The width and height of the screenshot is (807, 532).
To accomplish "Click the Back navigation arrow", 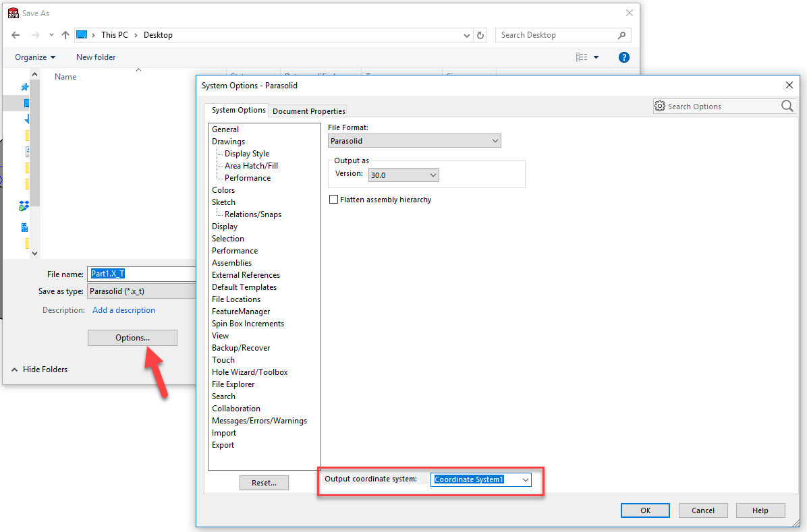I will 16,35.
